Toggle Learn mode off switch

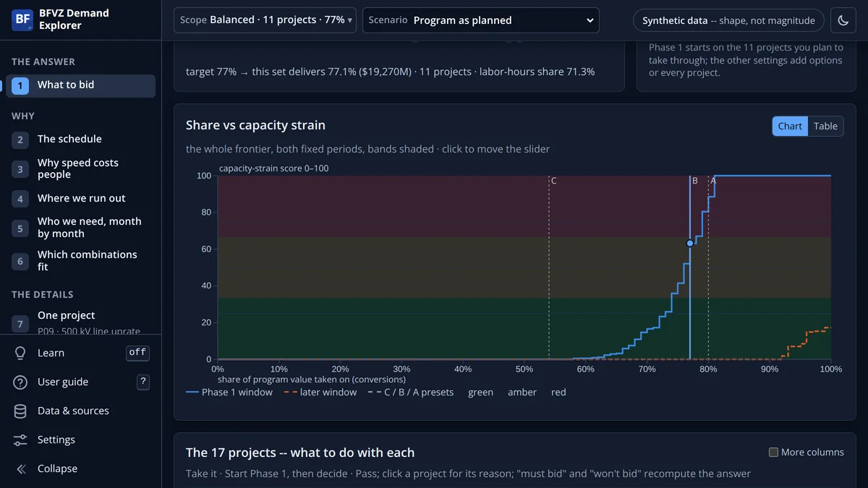click(x=137, y=353)
